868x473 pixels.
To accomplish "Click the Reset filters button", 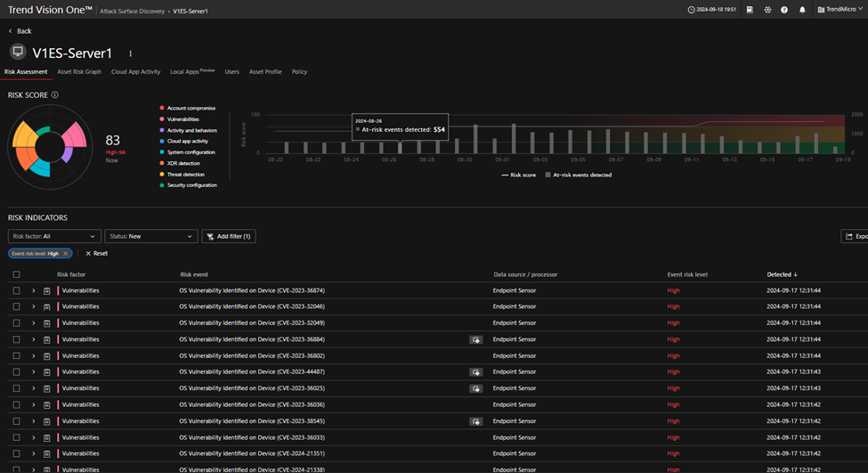I will 96,253.
